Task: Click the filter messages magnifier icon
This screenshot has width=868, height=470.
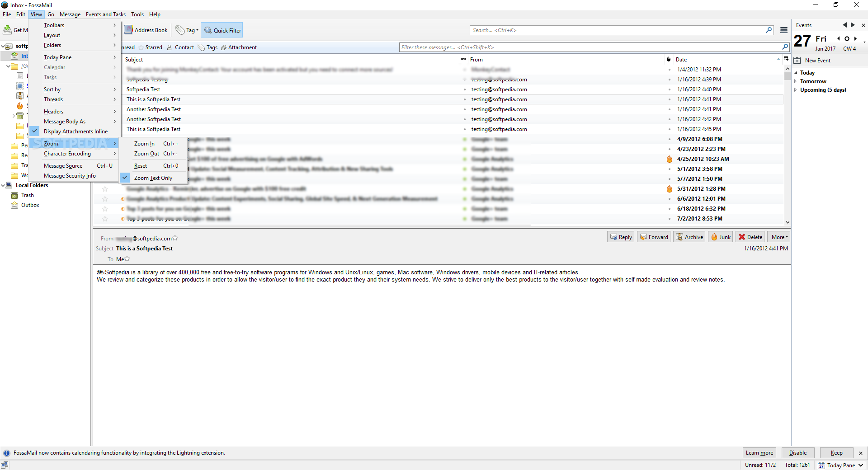Action: click(x=785, y=47)
